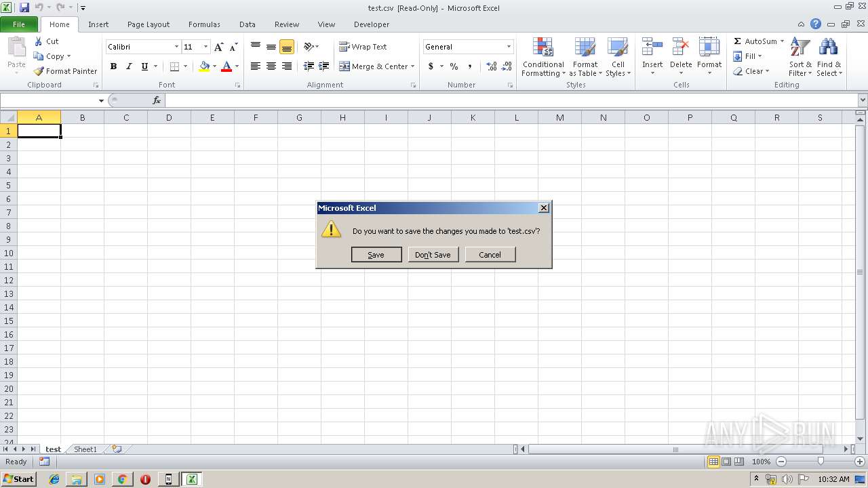
Task: Switch to the Developer tab
Action: (x=372, y=24)
